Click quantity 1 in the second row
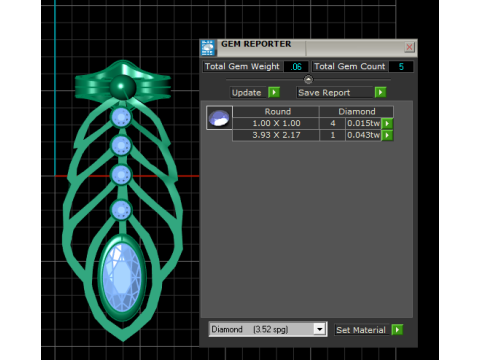Image resolution: width=480 pixels, height=360 pixels. (x=332, y=135)
